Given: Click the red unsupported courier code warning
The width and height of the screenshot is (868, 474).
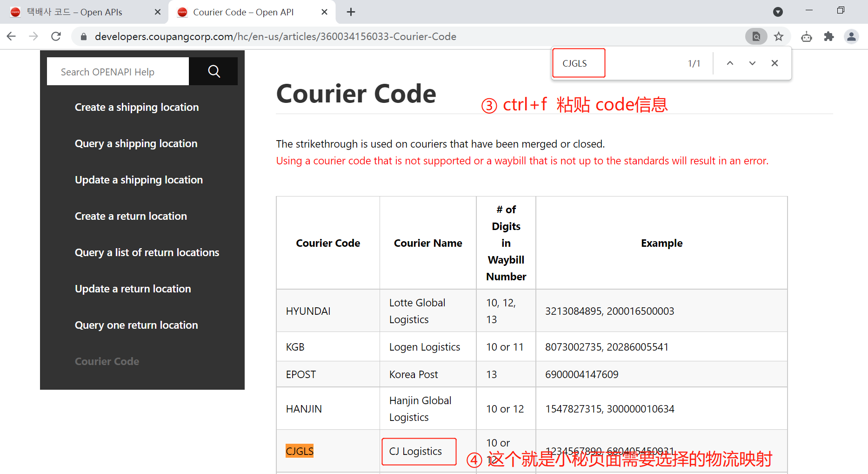Looking at the screenshot, I should pyautogui.click(x=522, y=161).
